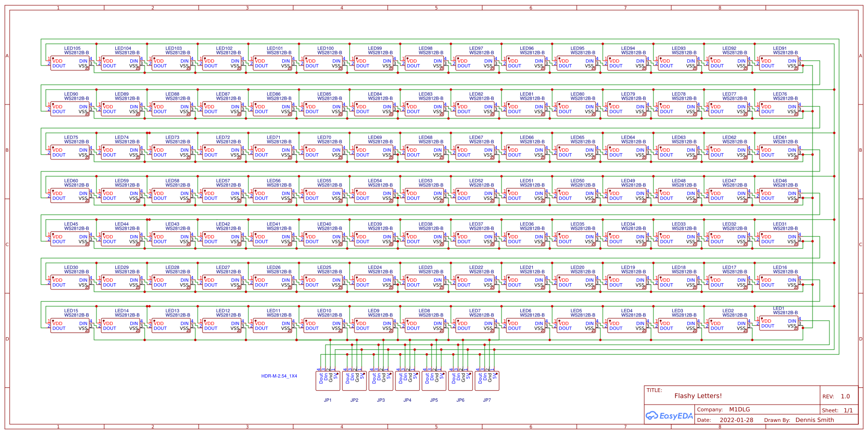The height and width of the screenshot is (434, 868).
Task: Select the JP4 connector symbol
Action: (407, 380)
